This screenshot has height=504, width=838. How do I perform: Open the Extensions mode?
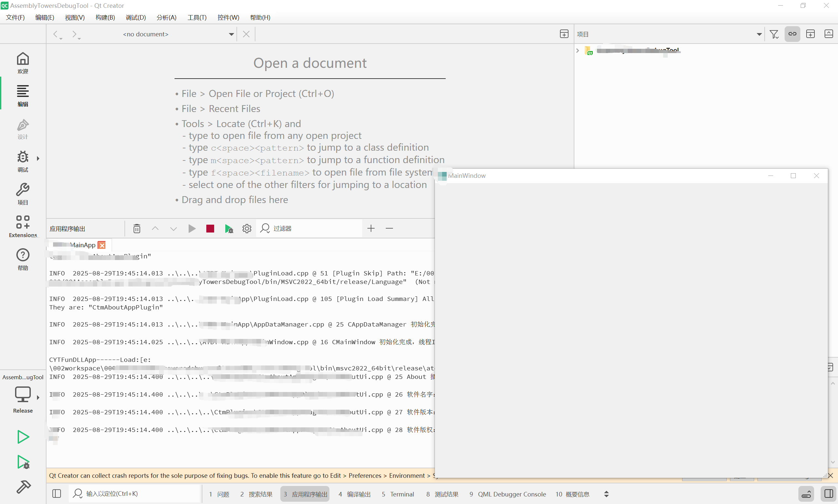(x=23, y=227)
